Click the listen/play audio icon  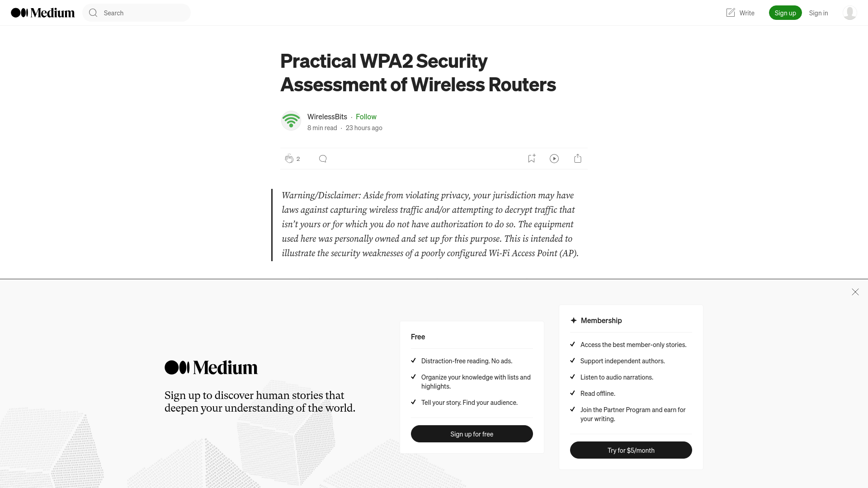click(554, 158)
